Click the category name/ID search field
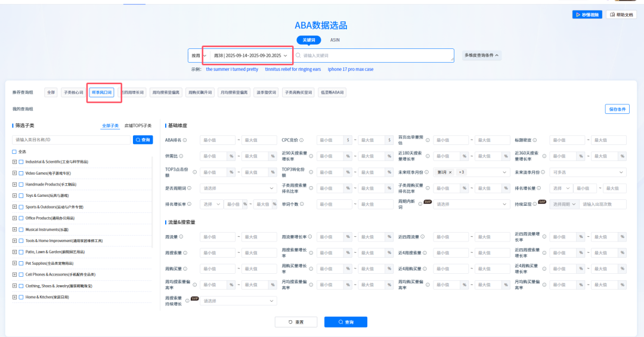 (x=71, y=140)
